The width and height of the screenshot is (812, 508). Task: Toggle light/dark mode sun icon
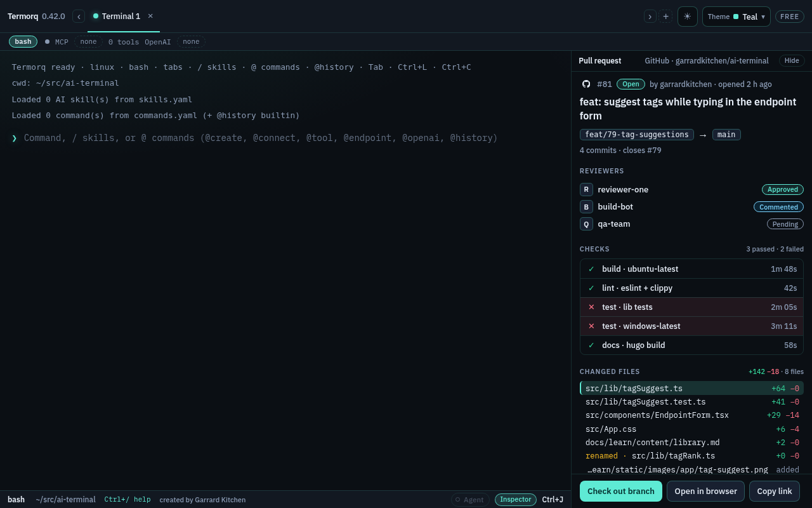click(687, 17)
